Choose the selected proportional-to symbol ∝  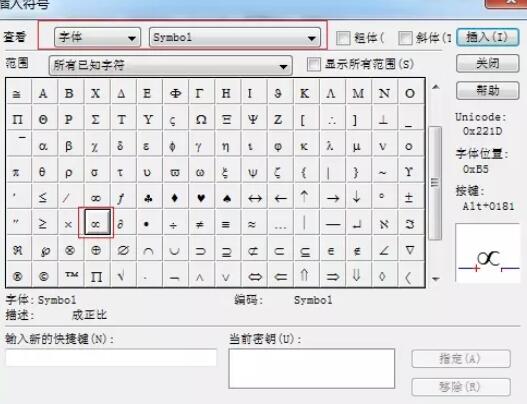(96, 223)
